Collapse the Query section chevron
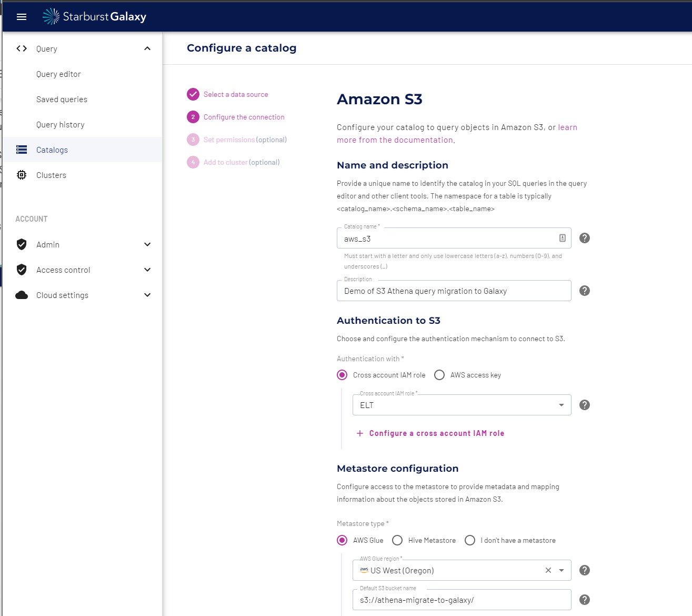This screenshot has height=616, width=692. point(147,48)
